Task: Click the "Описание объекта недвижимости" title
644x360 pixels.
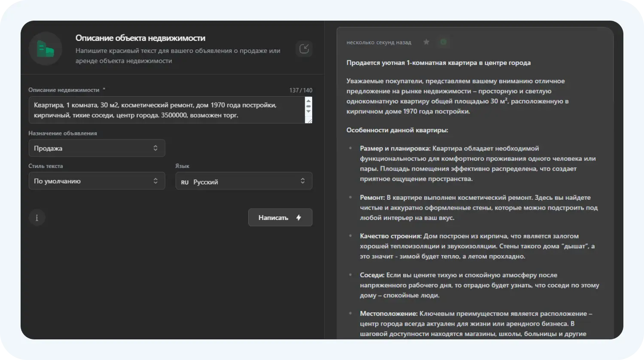Action: click(140, 38)
